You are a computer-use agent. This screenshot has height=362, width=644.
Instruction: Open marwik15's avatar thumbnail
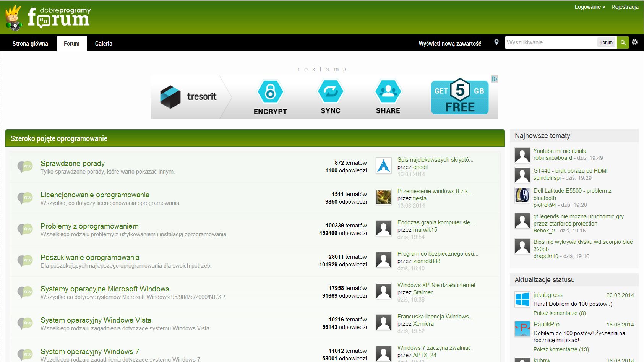[x=384, y=228]
